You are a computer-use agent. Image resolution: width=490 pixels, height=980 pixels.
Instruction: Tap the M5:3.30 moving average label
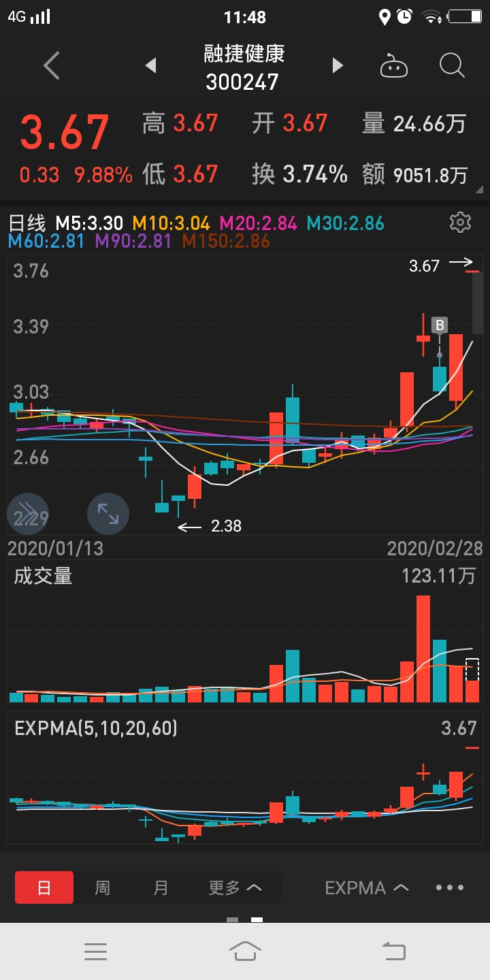tap(89, 223)
